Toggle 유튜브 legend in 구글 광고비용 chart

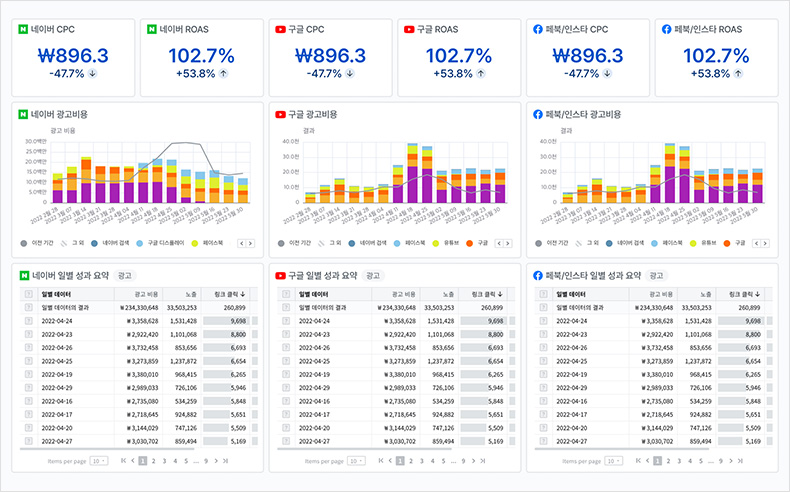[446, 243]
